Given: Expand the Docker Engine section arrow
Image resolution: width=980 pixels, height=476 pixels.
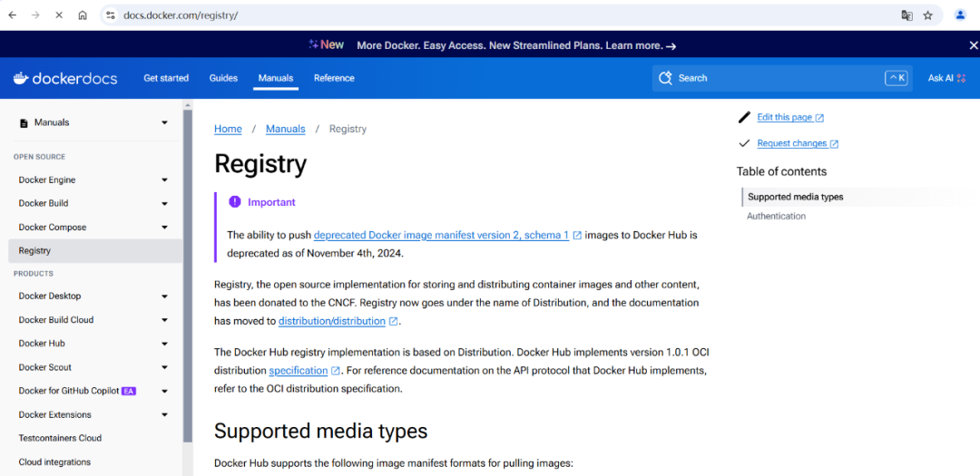Looking at the screenshot, I should 164,180.
